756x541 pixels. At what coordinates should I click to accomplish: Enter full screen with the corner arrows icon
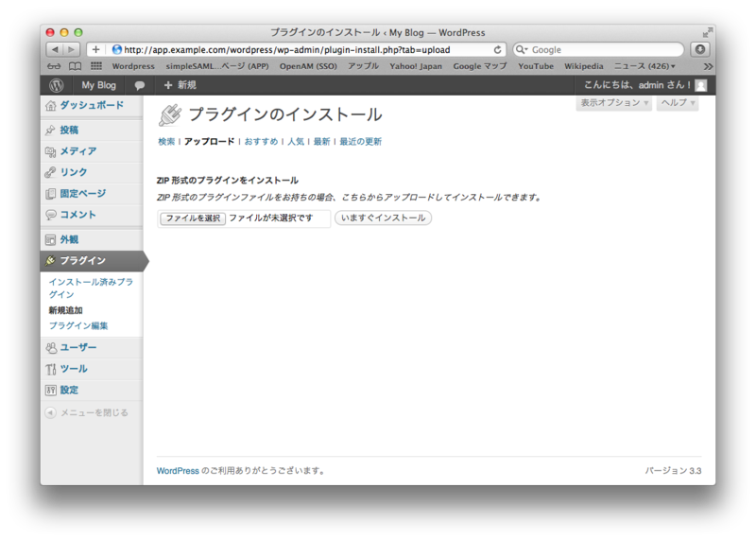(707, 32)
